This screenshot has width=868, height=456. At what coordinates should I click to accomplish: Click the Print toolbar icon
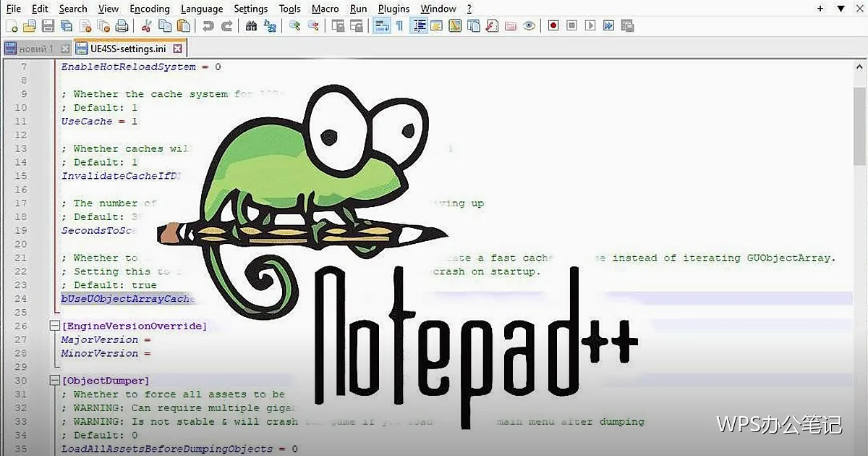pos(121,26)
